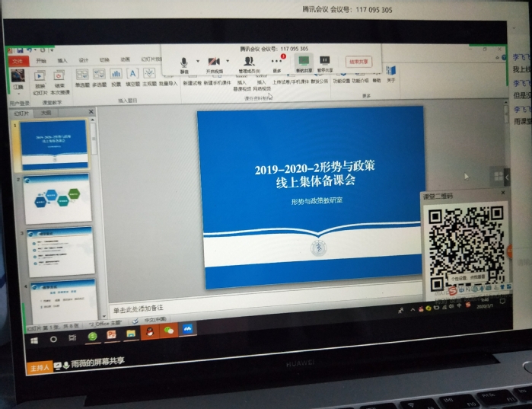
Task: Open 功能设置 function settings in ribbon
Action: (339, 75)
